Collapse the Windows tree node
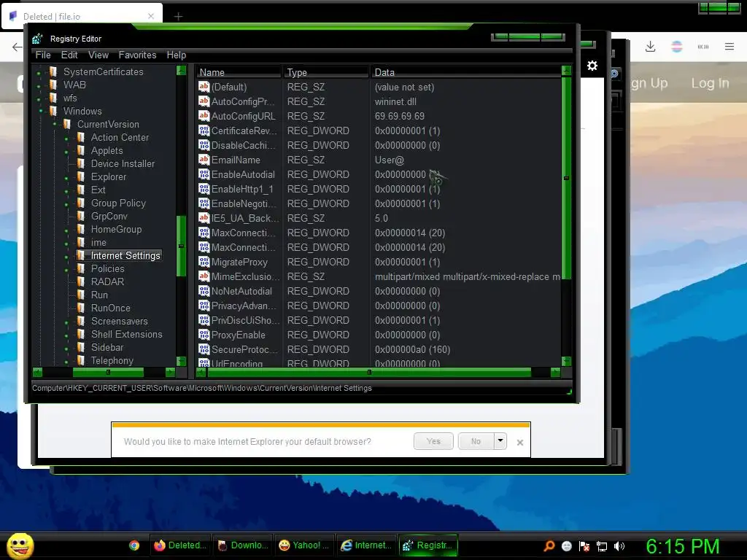This screenshot has width=747, height=560. (41, 111)
